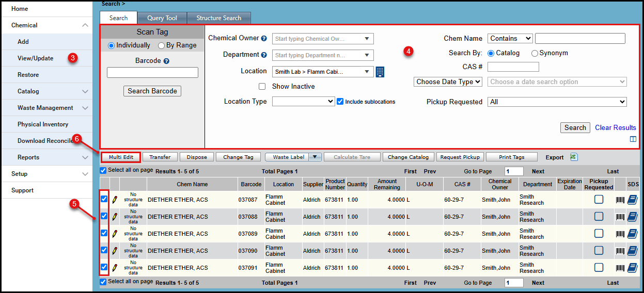The height and width of the screenshot is (293, 644).
Task: Click the Search Barcode button
Action: 152,91
